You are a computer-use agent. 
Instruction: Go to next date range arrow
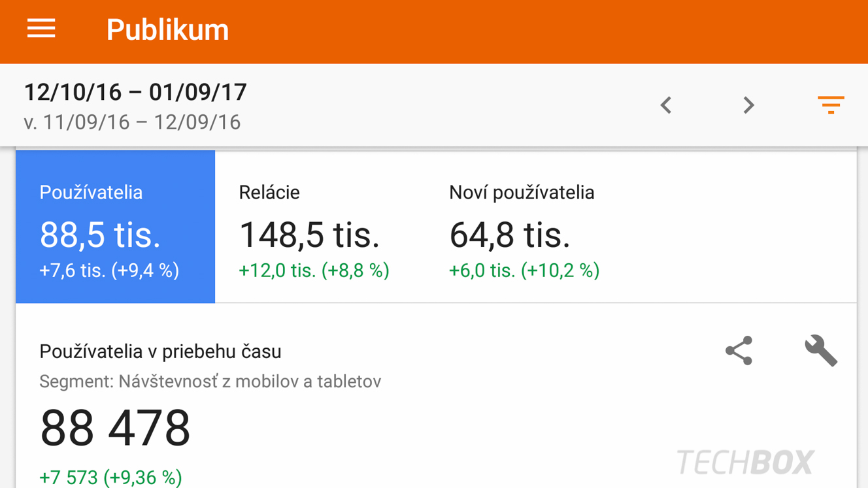tap(749, 105)
